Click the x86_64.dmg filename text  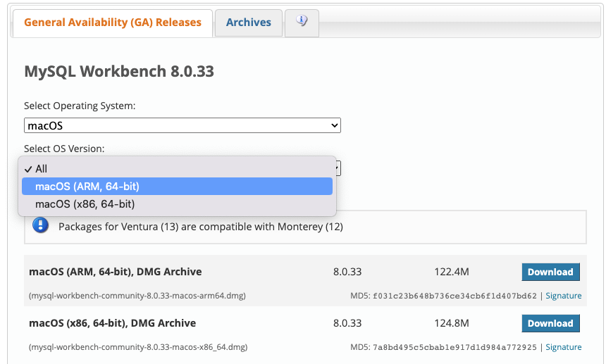(x=138, y=347)
